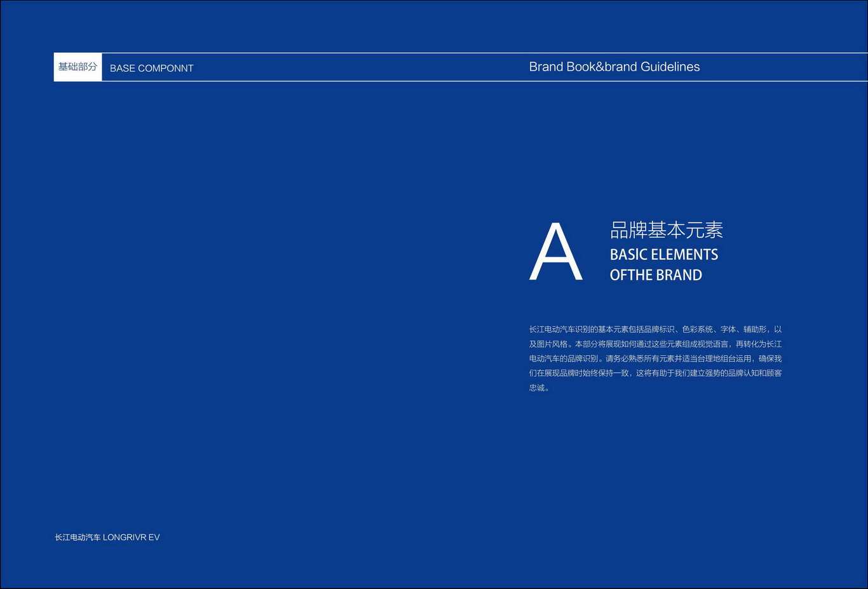Click the OFTHE BRAND text line
Viewport: 868px width, 589px height.
click(x=656, y=275)
